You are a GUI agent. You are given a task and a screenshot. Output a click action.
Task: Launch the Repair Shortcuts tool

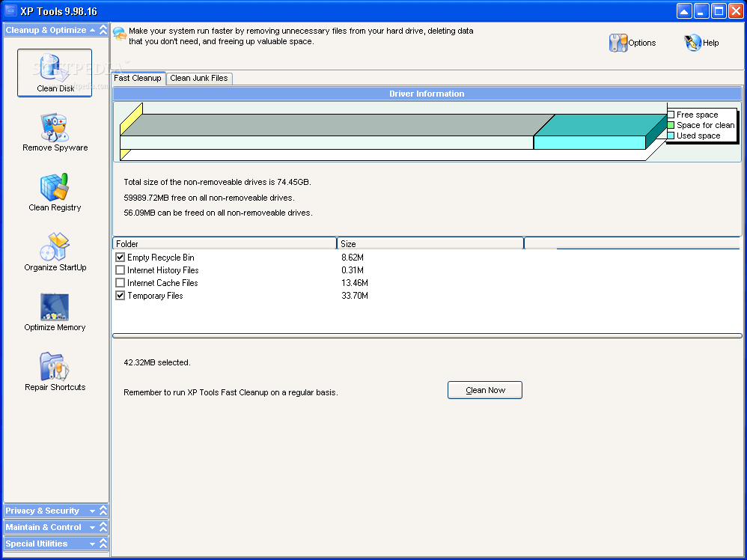55,372
